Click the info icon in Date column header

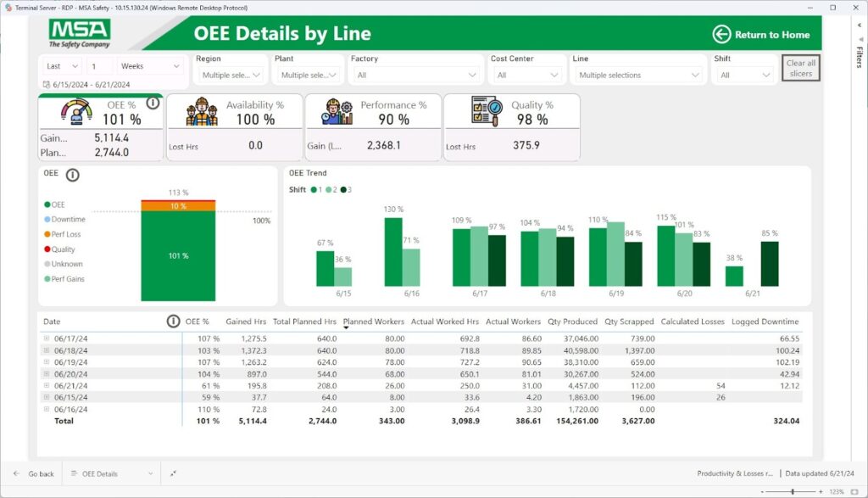coord(173,322)
